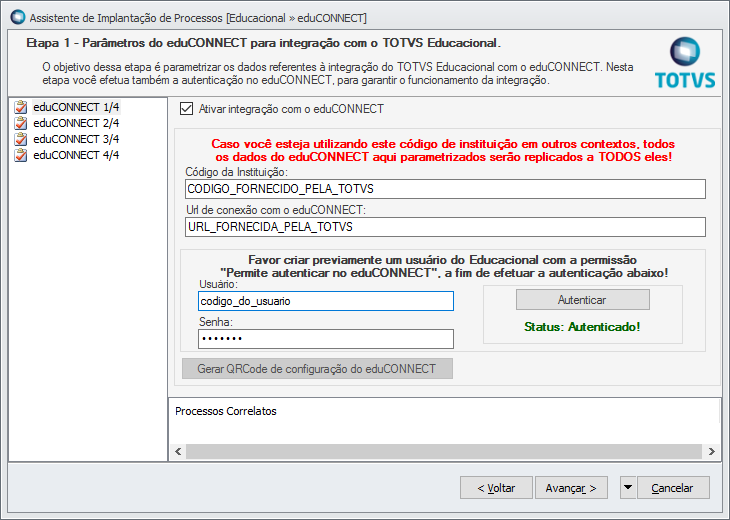
Task: Click the red warning text about instituição code
Action: coord(442,150)
